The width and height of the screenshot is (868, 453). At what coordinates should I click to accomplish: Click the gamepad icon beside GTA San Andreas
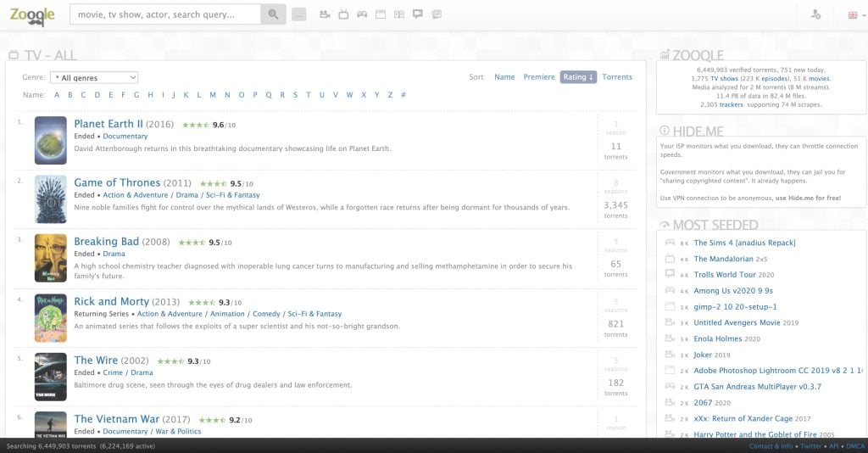(670, 387)
